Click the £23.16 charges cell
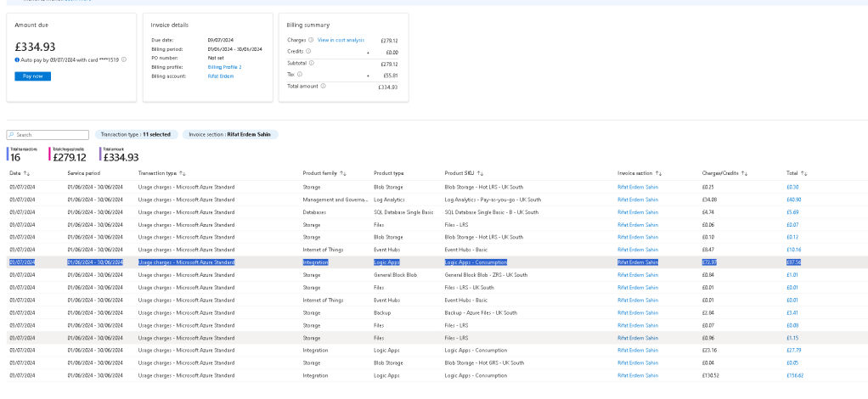The width and height of the screenshot is (868, 399). coord(709,351)
